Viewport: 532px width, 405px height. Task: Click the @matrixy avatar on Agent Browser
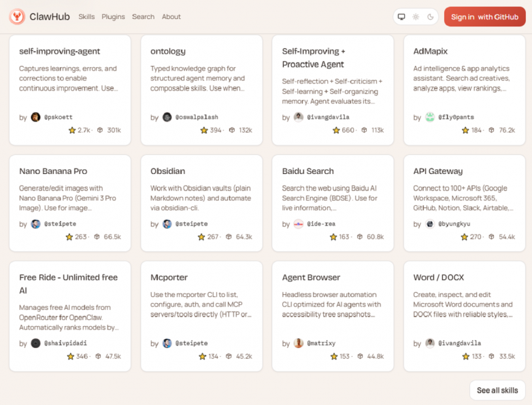pyautogui.click(x=298, y=343)
